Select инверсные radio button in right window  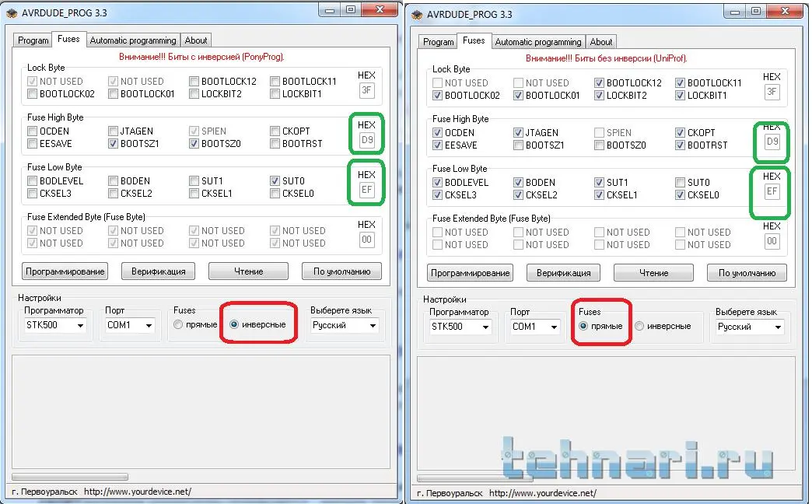tap(639, 326)
